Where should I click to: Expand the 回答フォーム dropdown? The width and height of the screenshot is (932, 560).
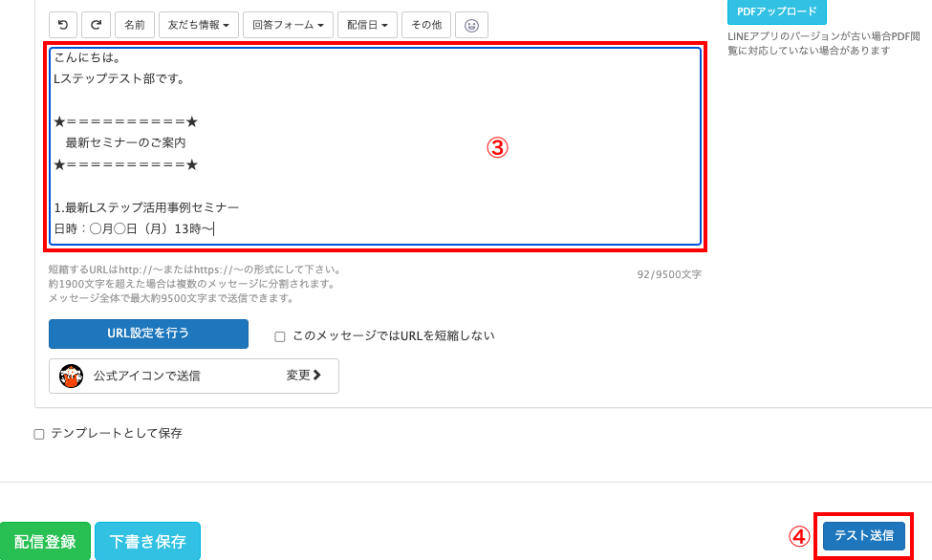pyautogui.click(x=286, y=24)
